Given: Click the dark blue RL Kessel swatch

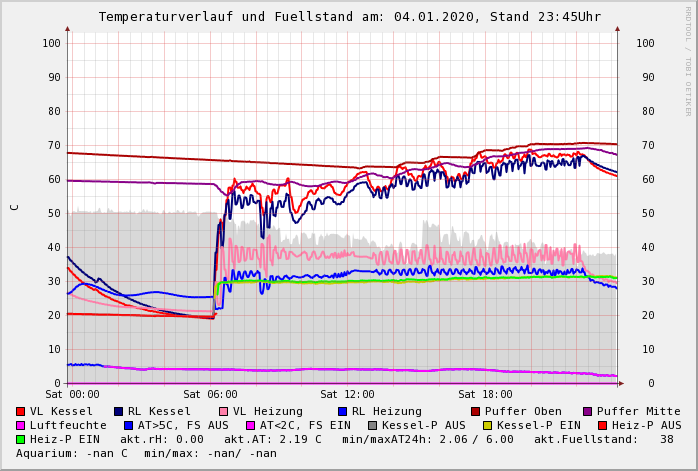Looking at the screenshot, I should click(x=118, y=411).
